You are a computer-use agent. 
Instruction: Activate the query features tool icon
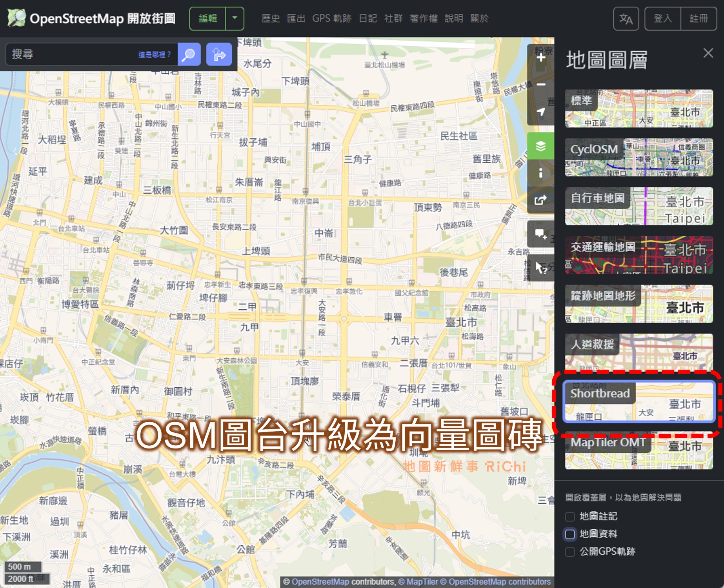[x=541, y=268]
